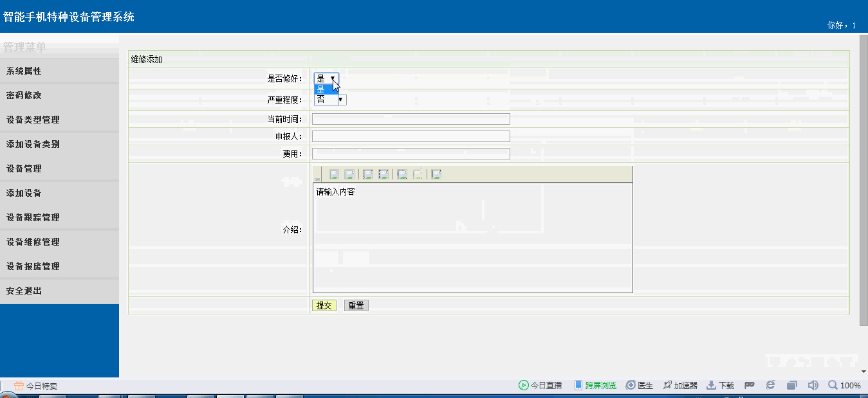Click the 你好，1 user greeting
Image resolution: width=868 pixels, height=398 pixels.
click(x=842, y=26)
